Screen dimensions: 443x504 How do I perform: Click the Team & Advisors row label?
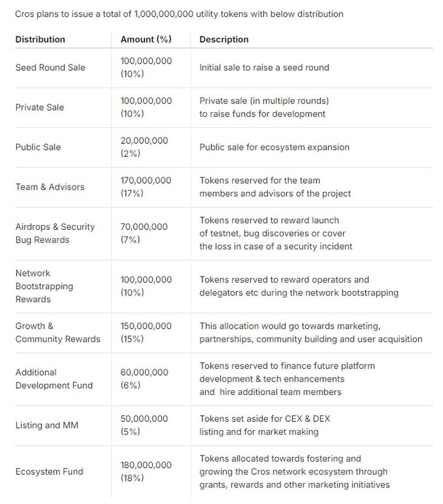[50, 187]
